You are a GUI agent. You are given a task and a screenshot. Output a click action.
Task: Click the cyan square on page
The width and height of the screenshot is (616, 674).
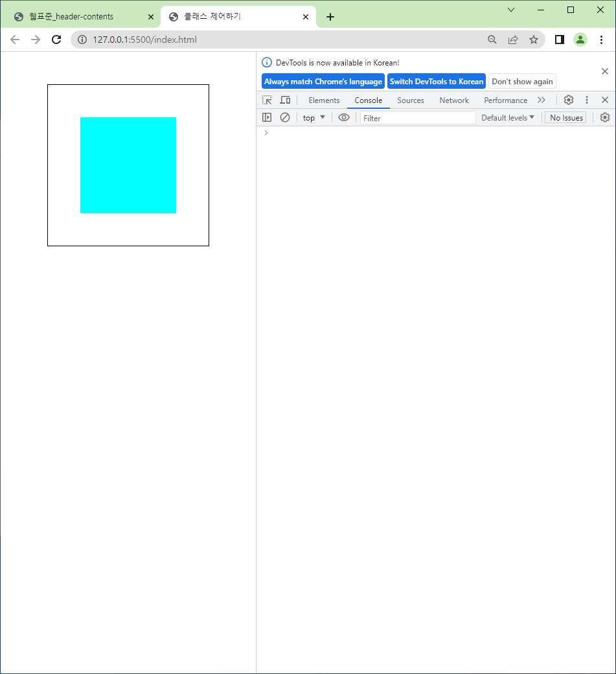point(128,165)
